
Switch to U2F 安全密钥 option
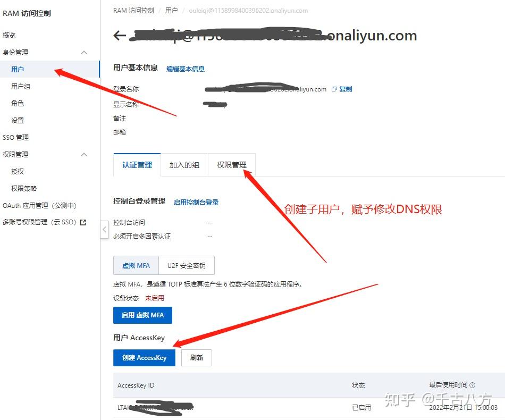point(187,265)
